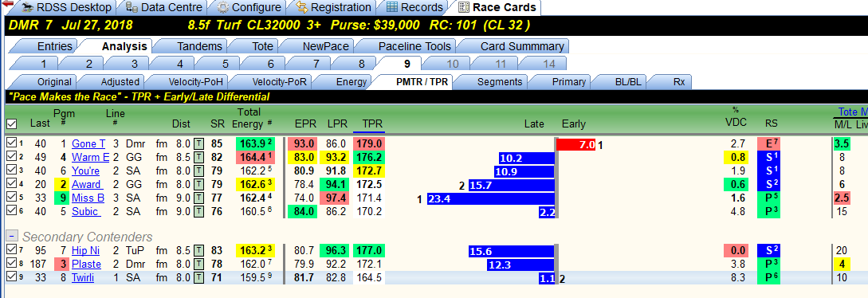The width and height of the screenshot is (868, 298).
Task: Open the Registration tab
Action: [334, 8]
